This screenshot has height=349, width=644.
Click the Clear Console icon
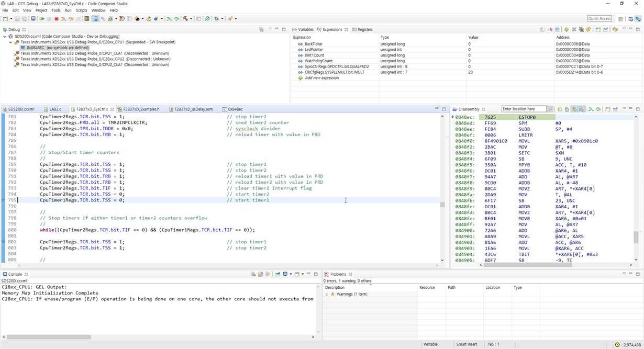coord(253,274)
